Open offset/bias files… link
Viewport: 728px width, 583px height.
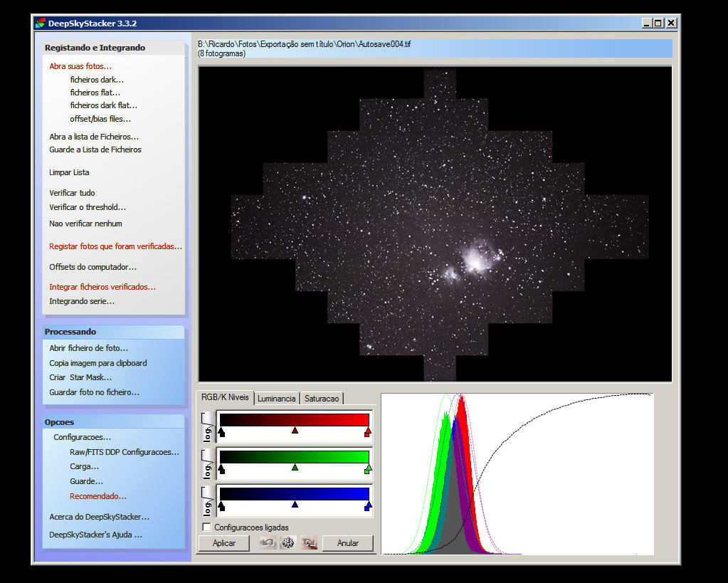[100, 119]
